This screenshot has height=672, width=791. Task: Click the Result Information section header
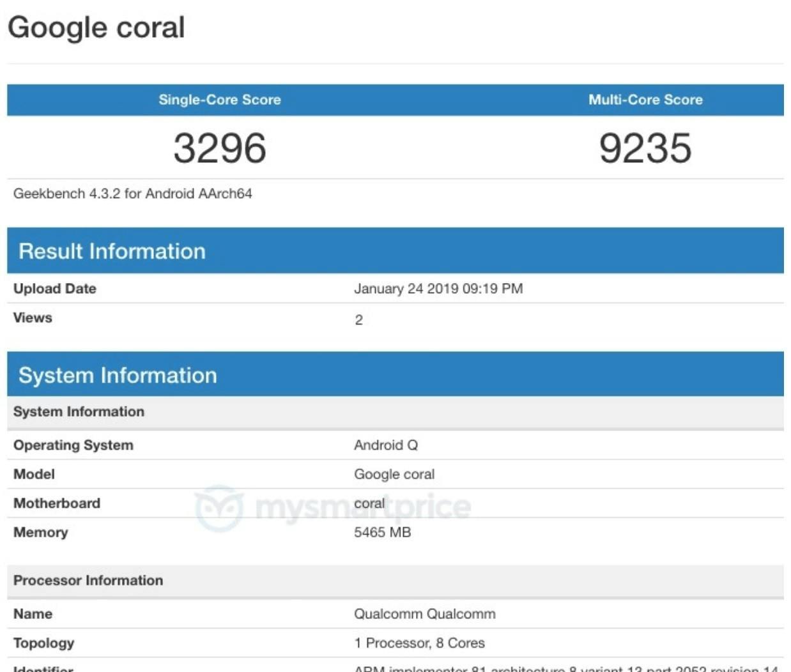pos(112,251)
